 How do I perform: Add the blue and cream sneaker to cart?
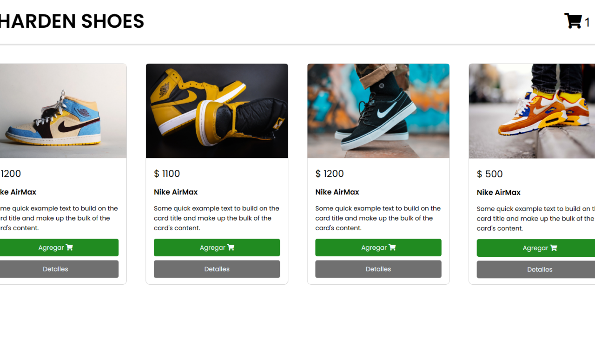pos(56,247)
